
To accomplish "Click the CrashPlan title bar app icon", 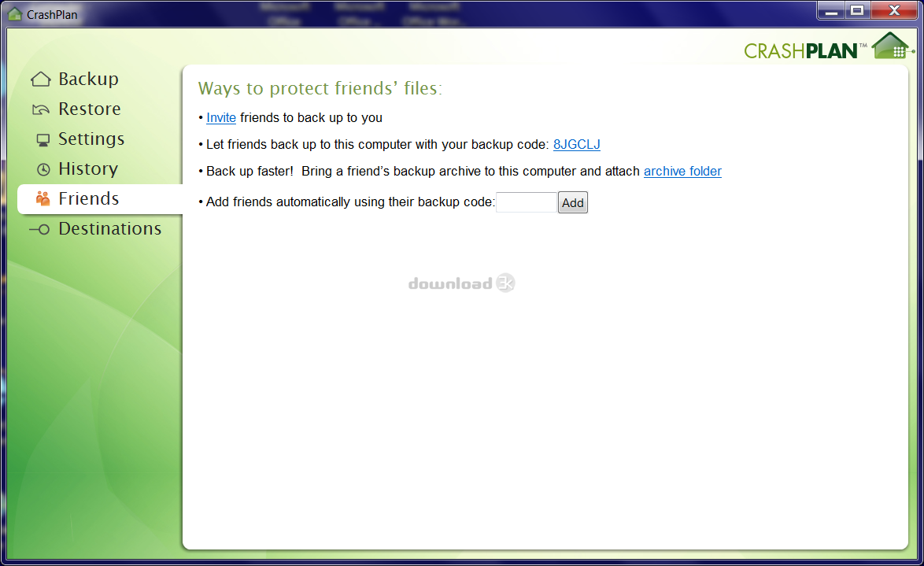I will tap(15, 13).
